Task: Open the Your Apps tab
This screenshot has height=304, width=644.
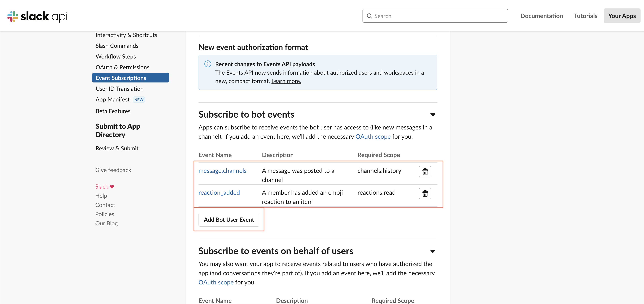Action: pyautogui.click(x=622, y=16)
